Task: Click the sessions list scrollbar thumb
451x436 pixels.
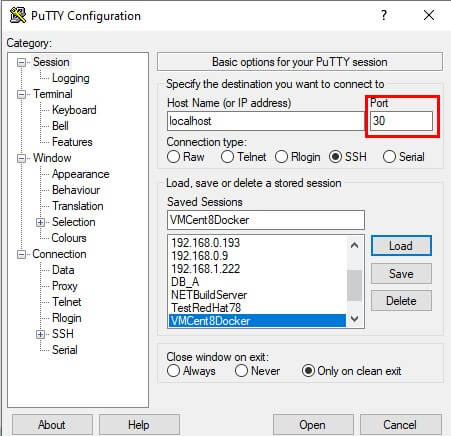Action: tap(354, 285)
